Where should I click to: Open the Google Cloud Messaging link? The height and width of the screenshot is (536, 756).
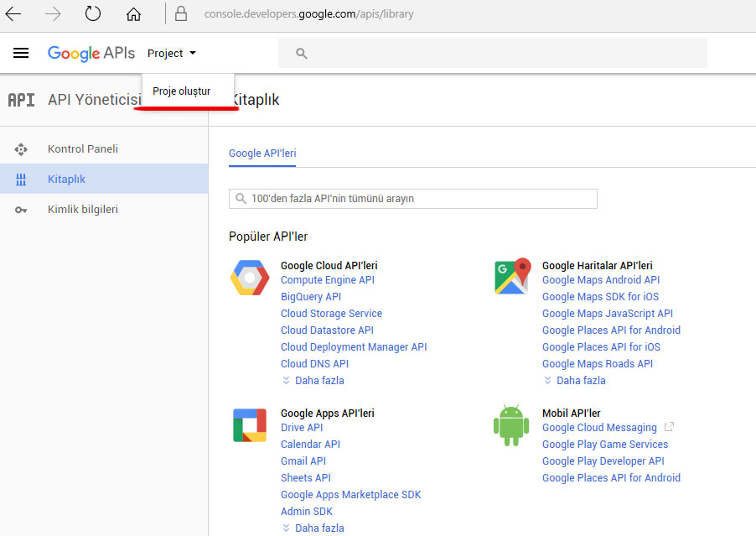[x=599, y=428]
